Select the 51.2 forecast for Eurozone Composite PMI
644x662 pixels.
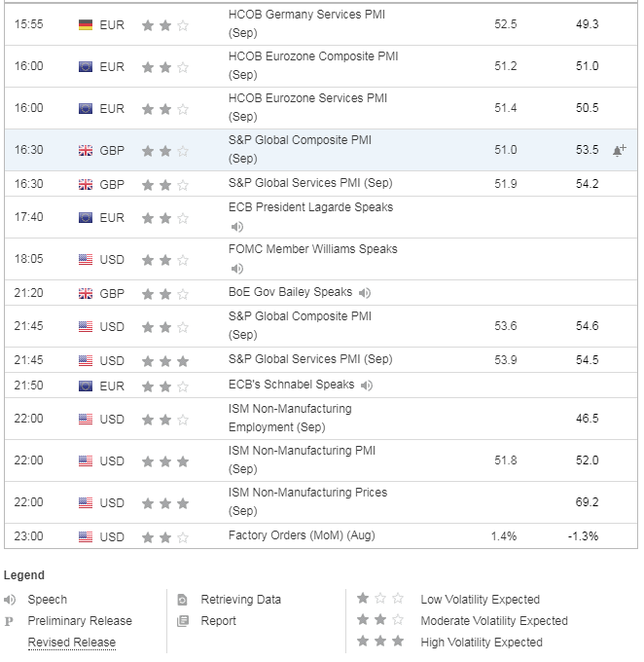point(506,66)
